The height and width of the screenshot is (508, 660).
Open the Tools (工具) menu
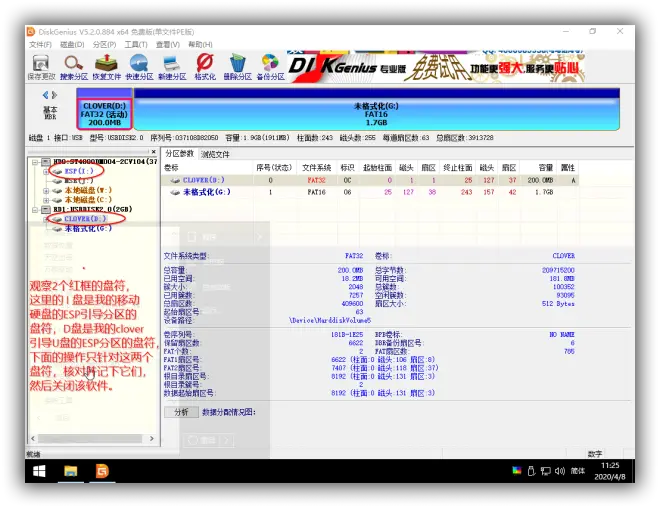click(x=136, y=45)
